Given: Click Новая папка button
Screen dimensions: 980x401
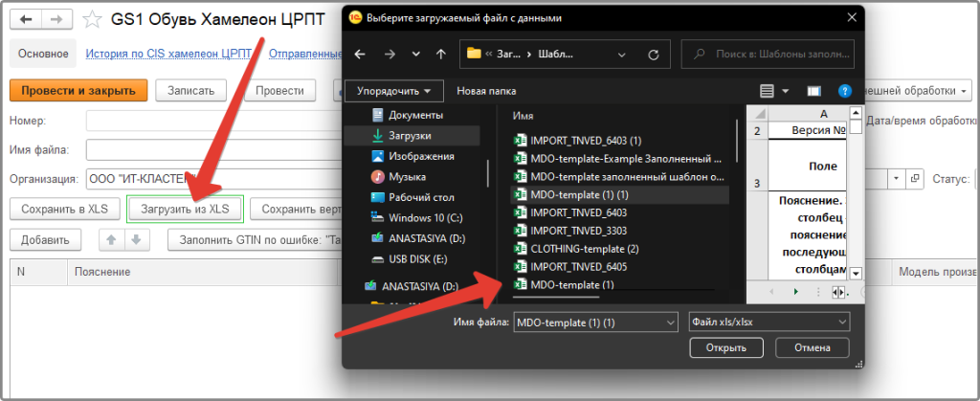Looking at the screenshot, I should pos(486,91).
